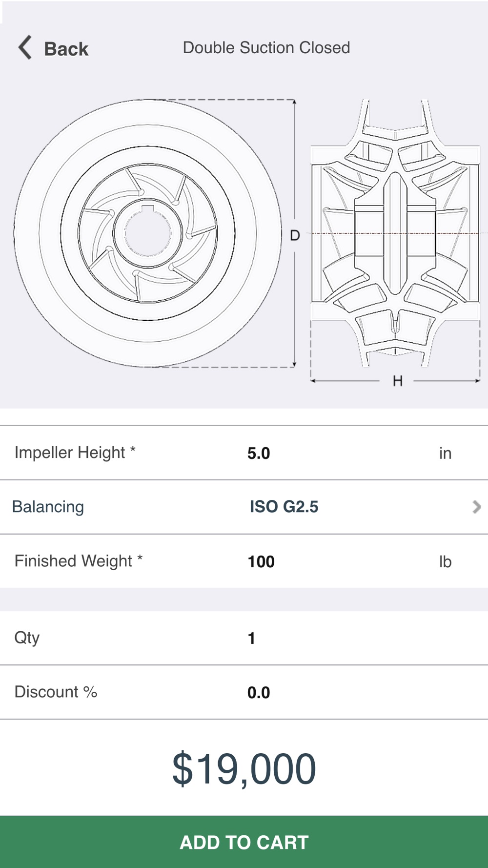Tap the D diameter dimension label
The height and width of the screenshot is (868, 488).
[295, 236]
